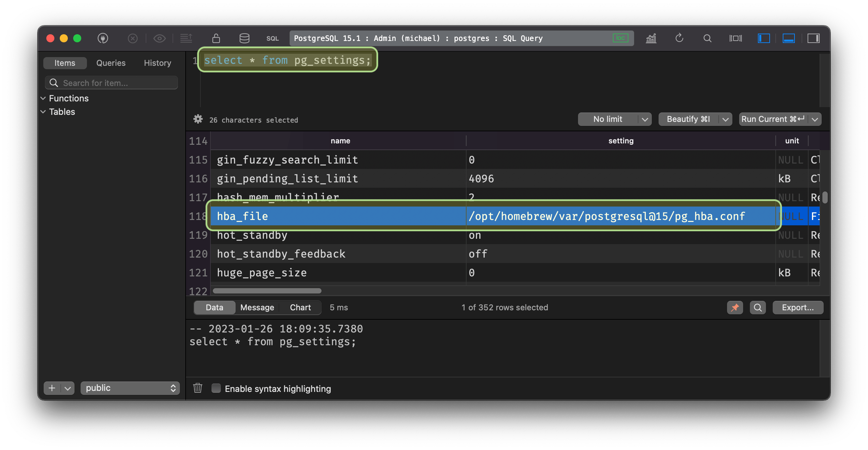Viewport: 868px width, 450px height.
Task: Click the pin icon beside Export
Action: pos(734,307)
